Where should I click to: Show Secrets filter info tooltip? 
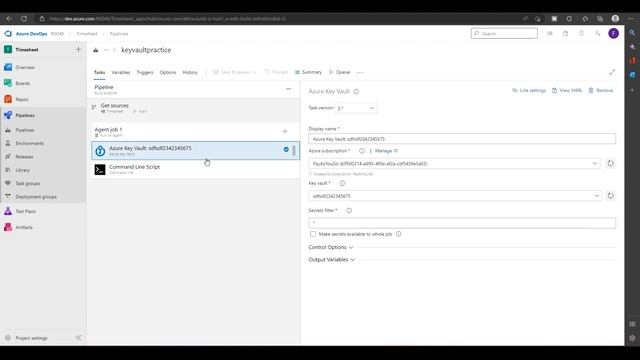349,211
